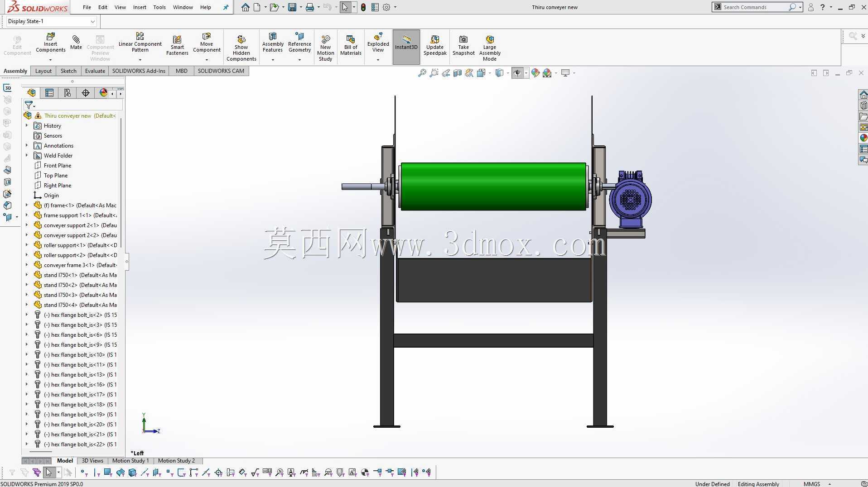Click Update Speedpak
The height and width of the screenshot is (487, 868).
pos(435,45)
